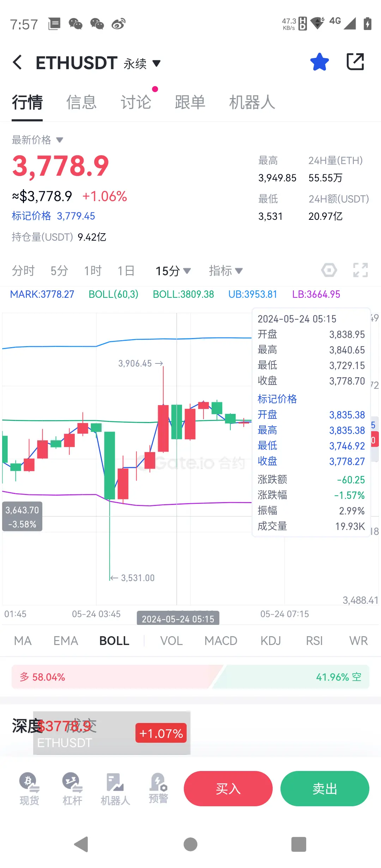Tap the 标记价格 3,779.45 link

pyautogui.click(x=53, y=216)
